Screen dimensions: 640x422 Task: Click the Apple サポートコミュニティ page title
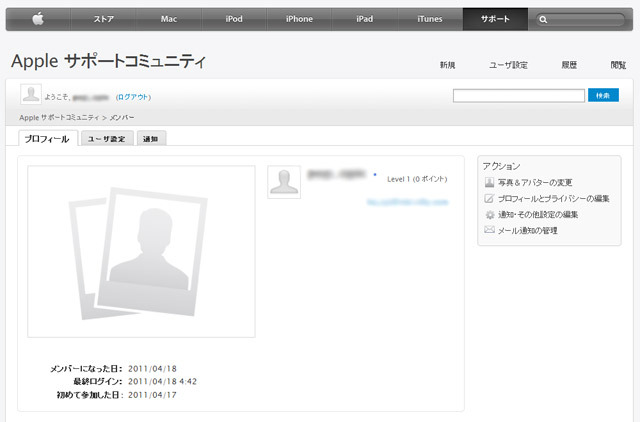108,61
